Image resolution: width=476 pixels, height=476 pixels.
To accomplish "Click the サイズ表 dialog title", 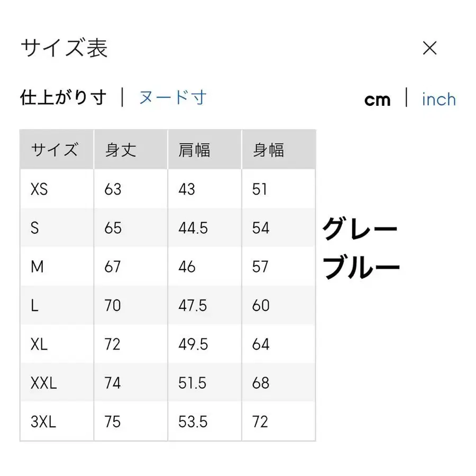I will point(63,48).
